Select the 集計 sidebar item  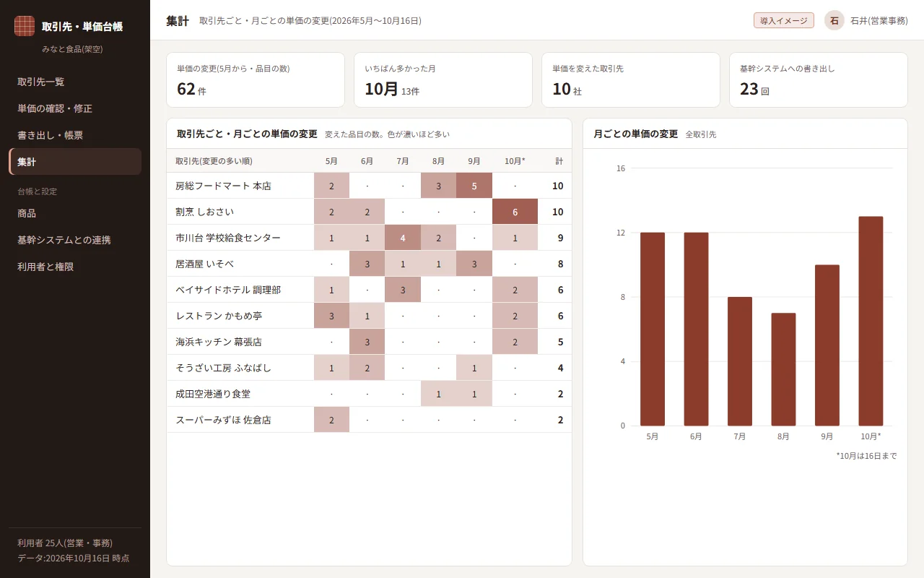(75, 162)
